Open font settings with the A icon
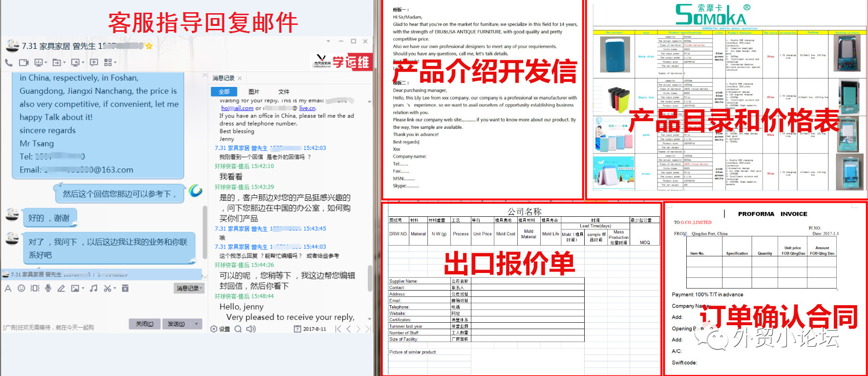 coord(8,289)
